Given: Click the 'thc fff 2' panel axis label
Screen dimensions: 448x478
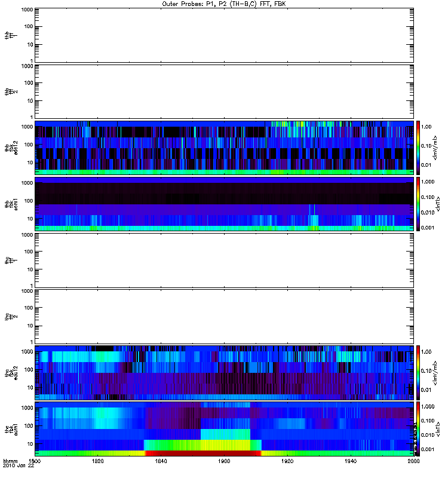Looking at the screenshot, I should 11,317.
